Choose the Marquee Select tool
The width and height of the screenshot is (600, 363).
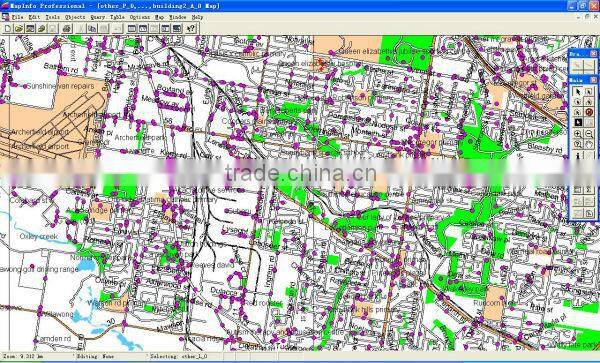point(589,92)
